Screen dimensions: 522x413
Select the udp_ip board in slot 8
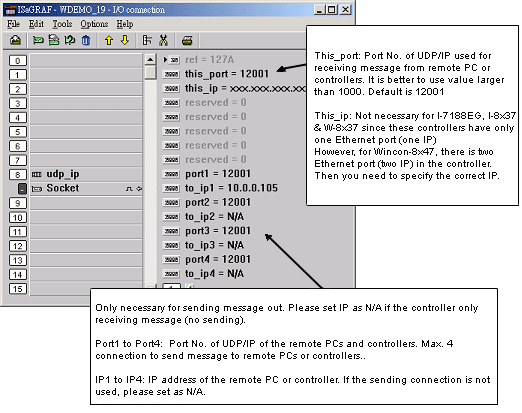(86, 174)
